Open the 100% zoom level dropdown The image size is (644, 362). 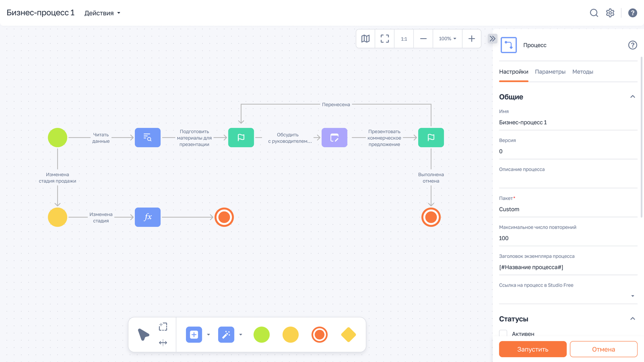447,39
